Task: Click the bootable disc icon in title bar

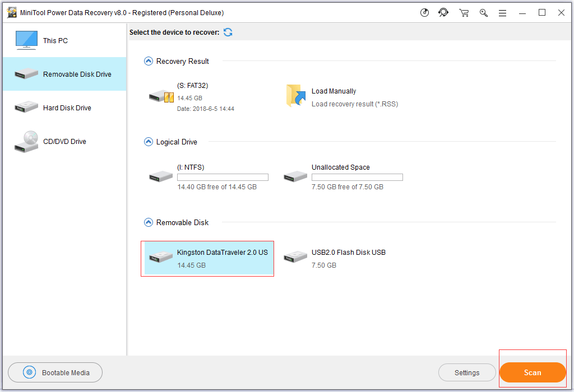Action: pos(425,13)
